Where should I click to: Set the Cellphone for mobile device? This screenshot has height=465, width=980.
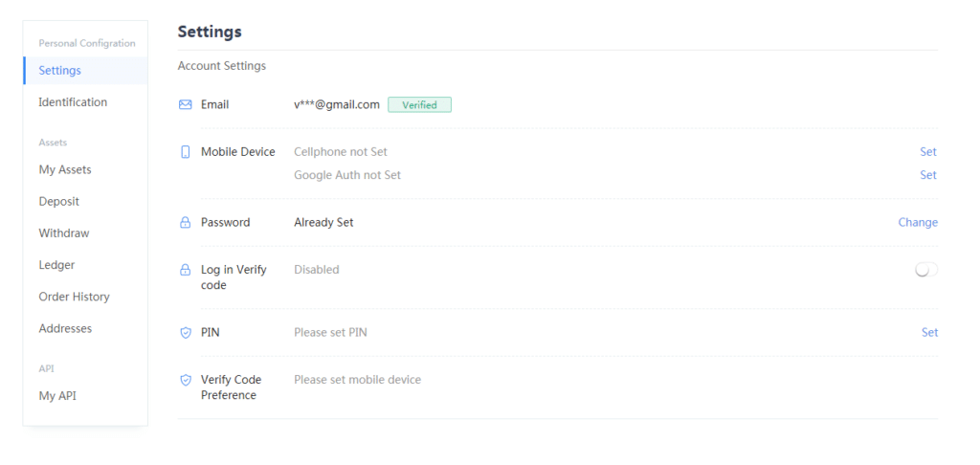(x=927, y=152)
